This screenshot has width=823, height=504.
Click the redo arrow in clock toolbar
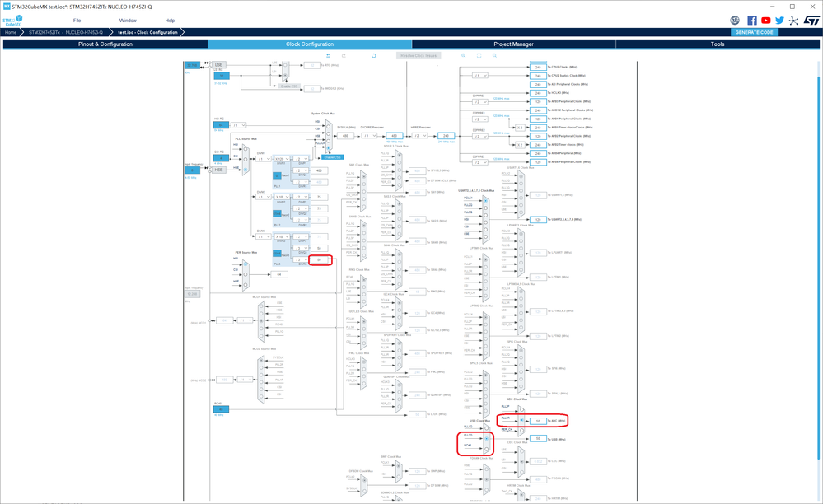point(344,56)
